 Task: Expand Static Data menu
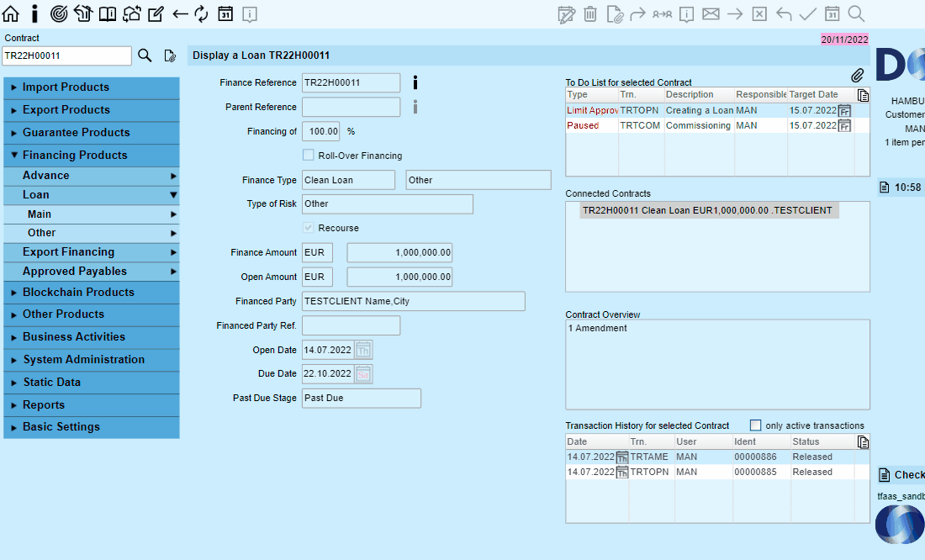pyautogui.click(x=92, y=383)
